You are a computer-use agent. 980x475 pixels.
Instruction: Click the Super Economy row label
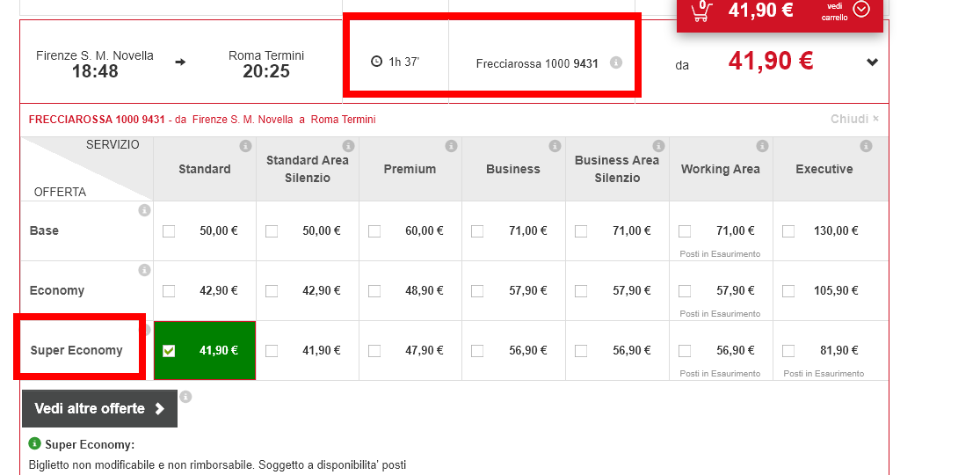[x=76, y=350]
